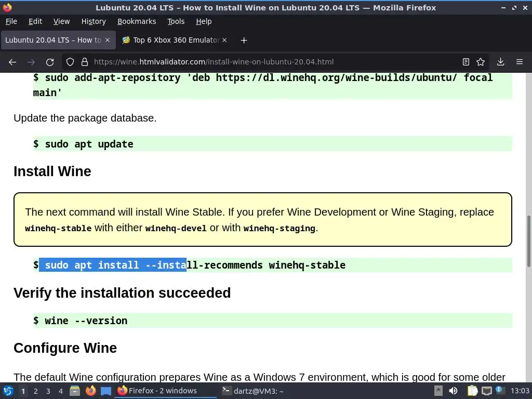Switch to virtual desktop 4
Viewport: 532px width, 399px height.
(x=61, y=391)
